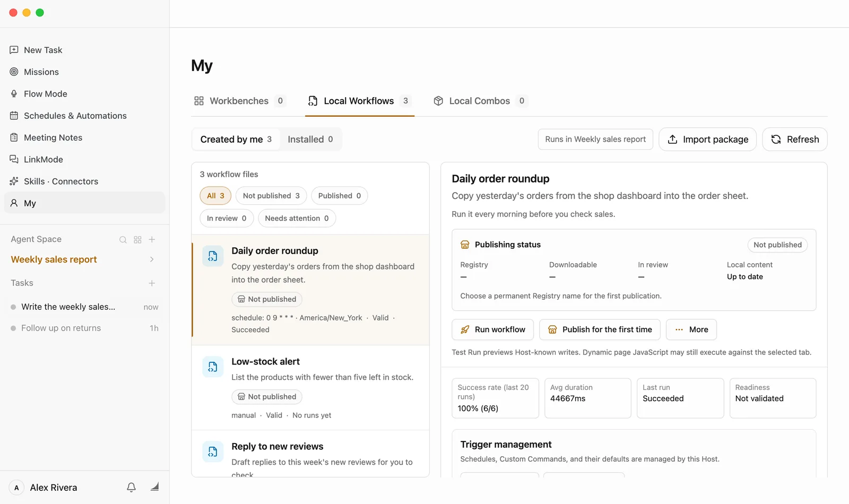Open New Task from the sidebar

(85, 50)
